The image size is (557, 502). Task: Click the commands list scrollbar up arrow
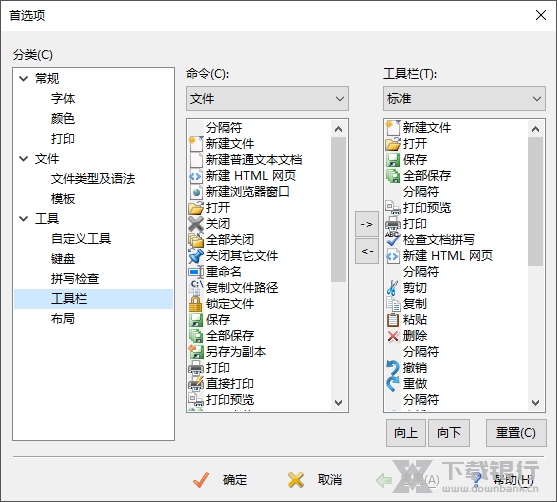coord(339,129)
